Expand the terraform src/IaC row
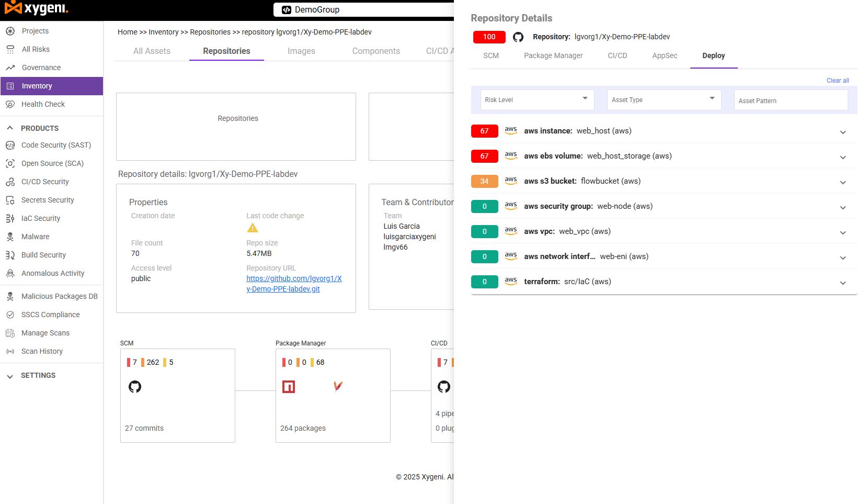The image size is (868, 504). pyautogui.click(x=842, y=283)
